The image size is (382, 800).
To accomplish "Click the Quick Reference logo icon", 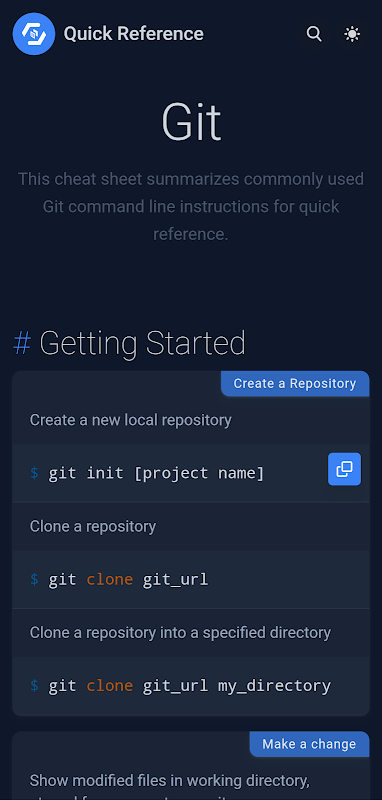I will [x=34, y=34].
